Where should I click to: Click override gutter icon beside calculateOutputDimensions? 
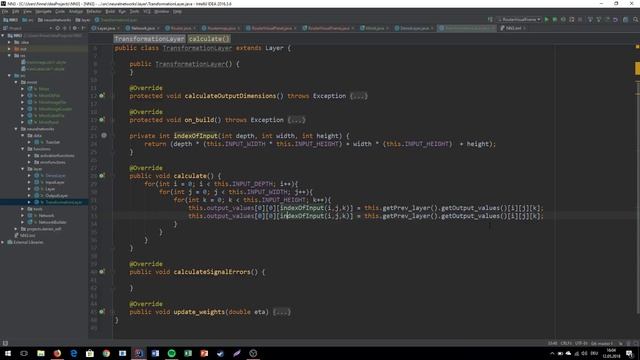(102, 96)
